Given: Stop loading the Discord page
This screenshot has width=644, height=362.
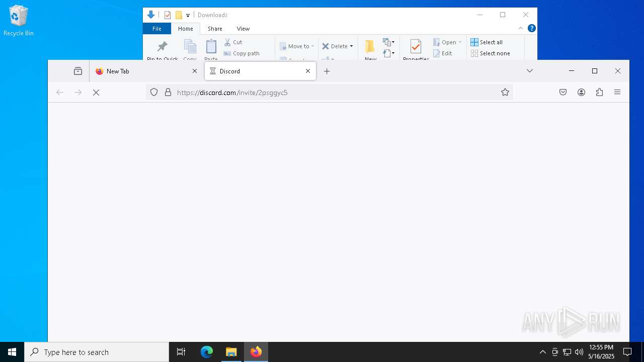Looking at the screenshot, I should (x=96, y=92).
